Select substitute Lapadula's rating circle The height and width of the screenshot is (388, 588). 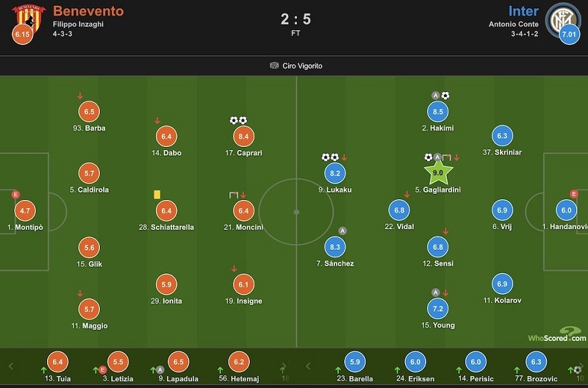[x=177, y=362]
